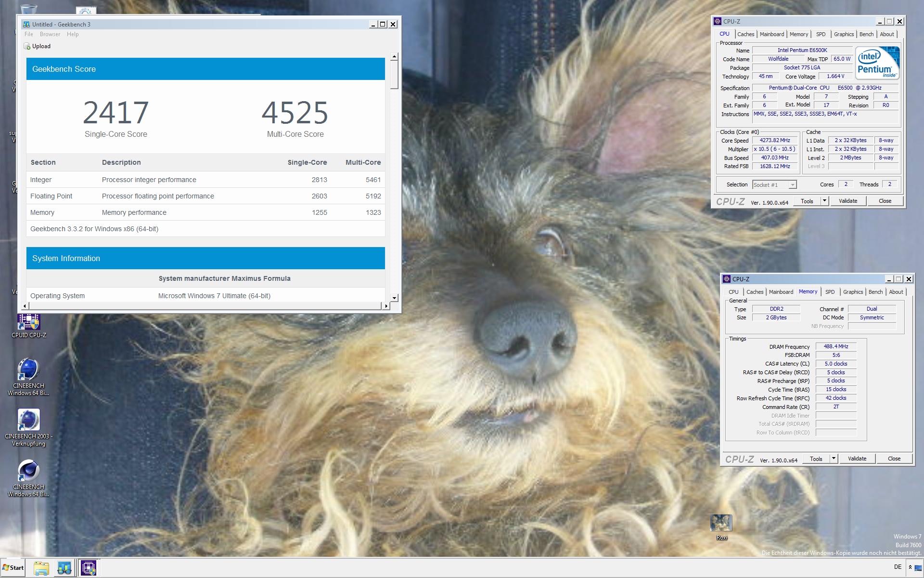
Task: Click the Memory performance row in Geekbench
Action: 205,212
